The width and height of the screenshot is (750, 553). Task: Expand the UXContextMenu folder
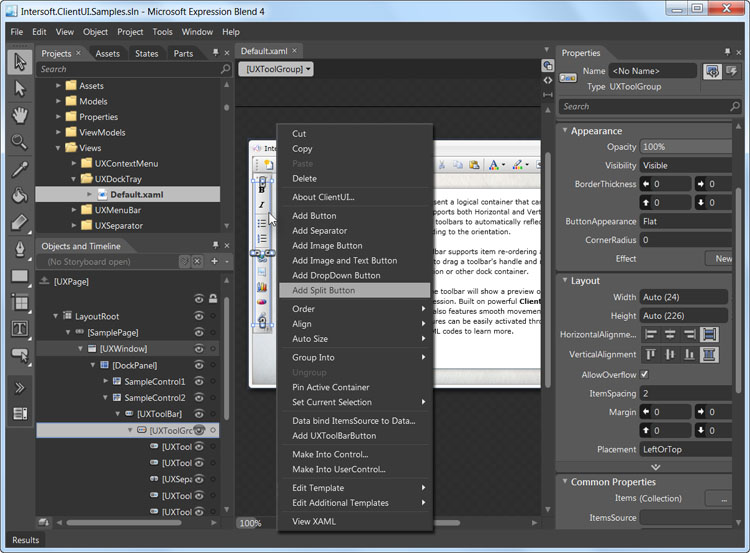(74, 163)
